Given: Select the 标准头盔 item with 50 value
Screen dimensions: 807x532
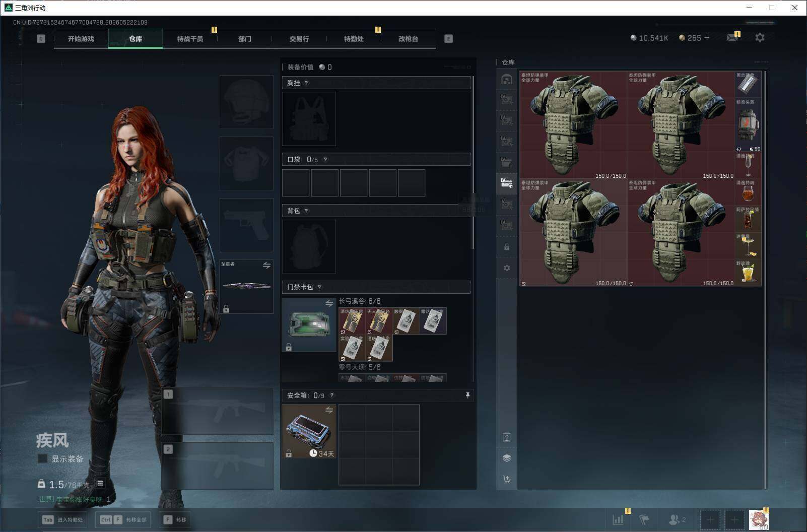Looking at the screenshot, I should pyautogui.click(x=748, y=125).
